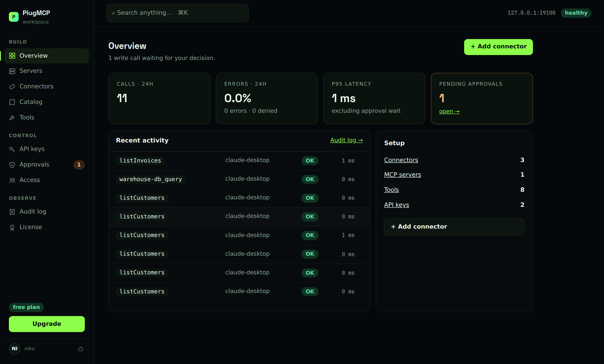Viewport: 604px width, 364px height.
Task: Click the Connectors count 3 in Setup
Action: pos(522,160)
